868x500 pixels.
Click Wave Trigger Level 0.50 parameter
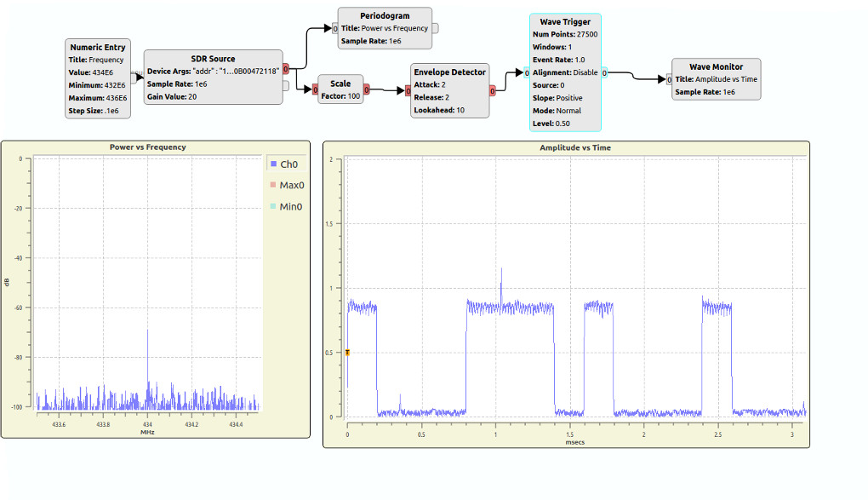(x=551, y=124)
